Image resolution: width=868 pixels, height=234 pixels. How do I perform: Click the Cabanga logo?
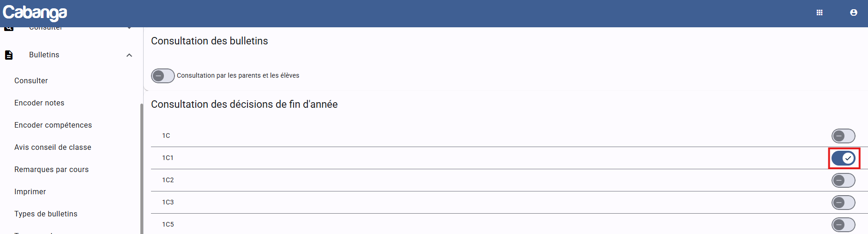(x=35, y=13)
